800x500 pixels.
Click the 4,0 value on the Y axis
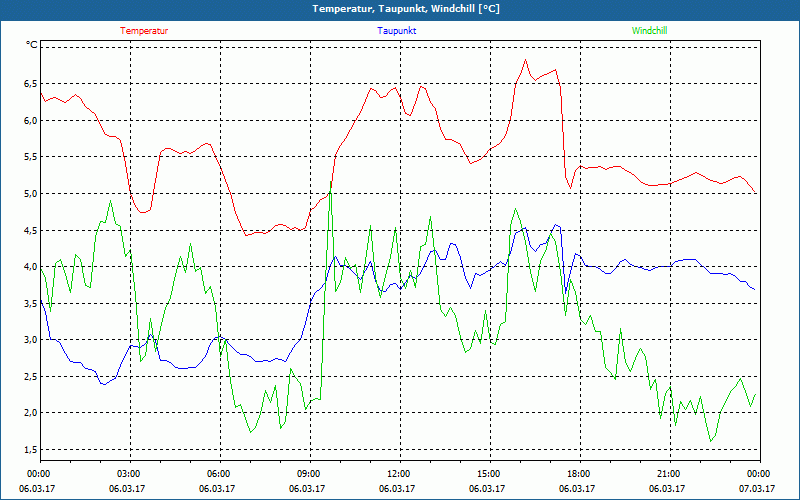click(x=31, y=266)
